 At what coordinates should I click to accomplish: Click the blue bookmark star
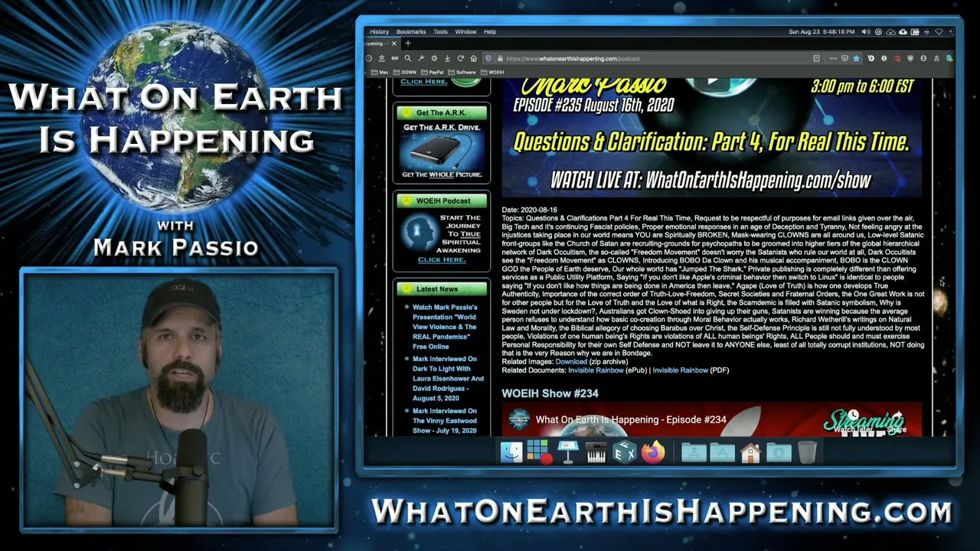click(857, 58)
